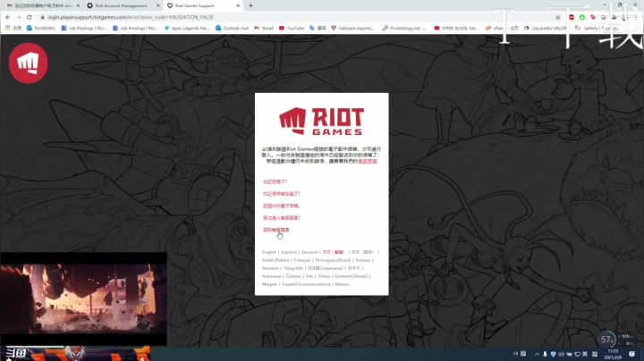Switch language to Tiếng Việt
Screen dimensions: 644x361
click(293, 268)
